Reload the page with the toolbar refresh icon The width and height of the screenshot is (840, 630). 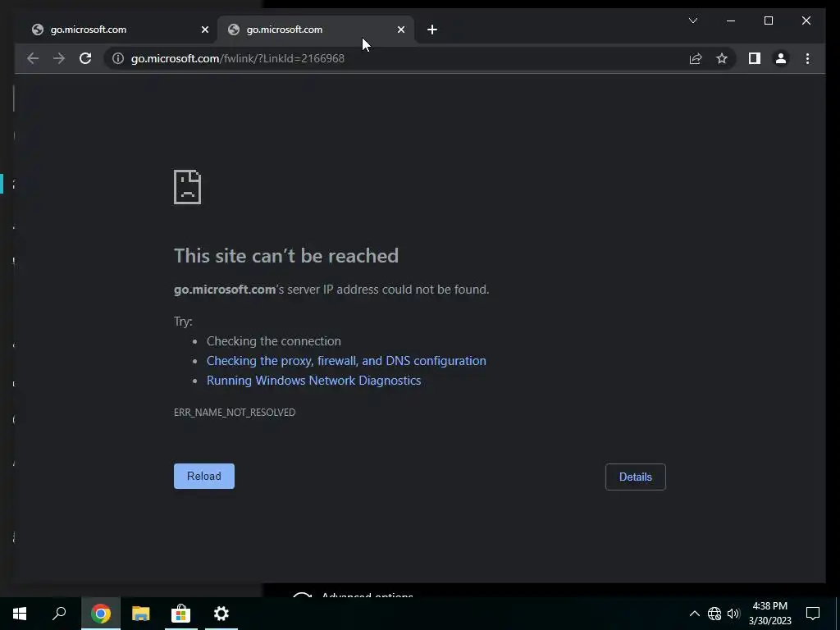[85, 58]
